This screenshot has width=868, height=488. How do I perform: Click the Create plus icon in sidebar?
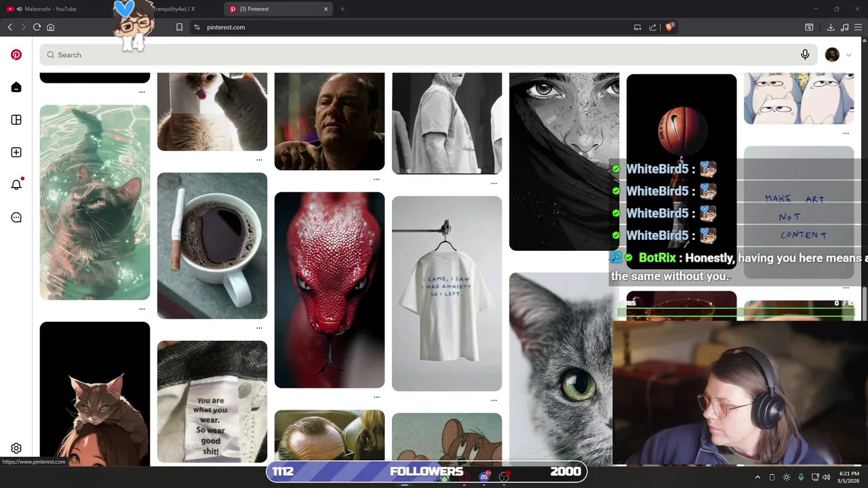click(x=16, y=152)
